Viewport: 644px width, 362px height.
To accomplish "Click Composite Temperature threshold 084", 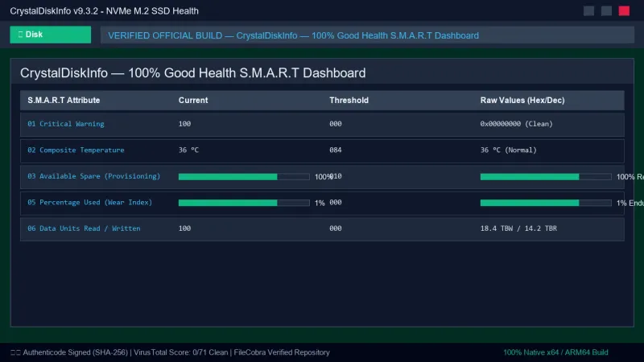I will pos(336,150).
